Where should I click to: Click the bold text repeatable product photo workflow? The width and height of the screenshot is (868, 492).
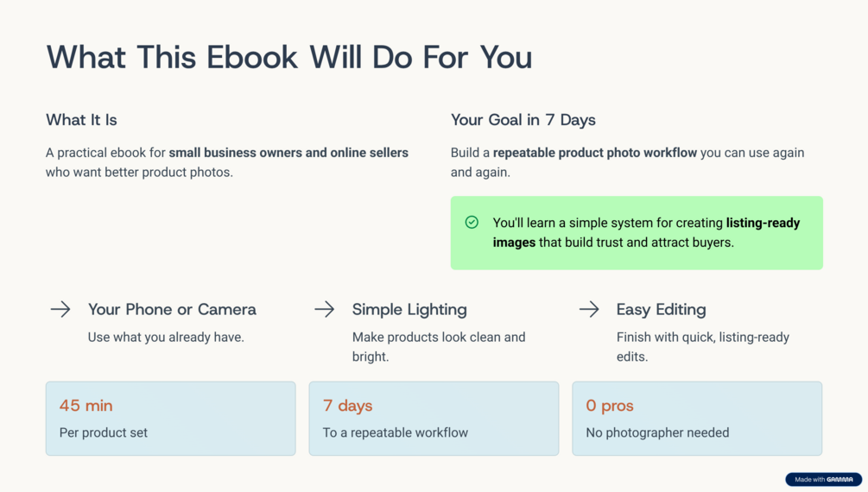click(x=595, y=153)
